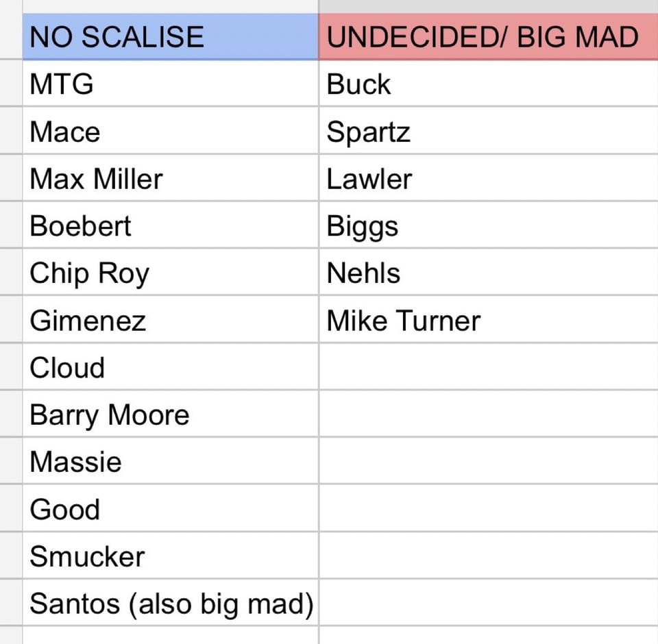Image resolution: width=658 pixels, height=644 pixels.
Task: Select the Smucker cell
Action: point(170,556)
